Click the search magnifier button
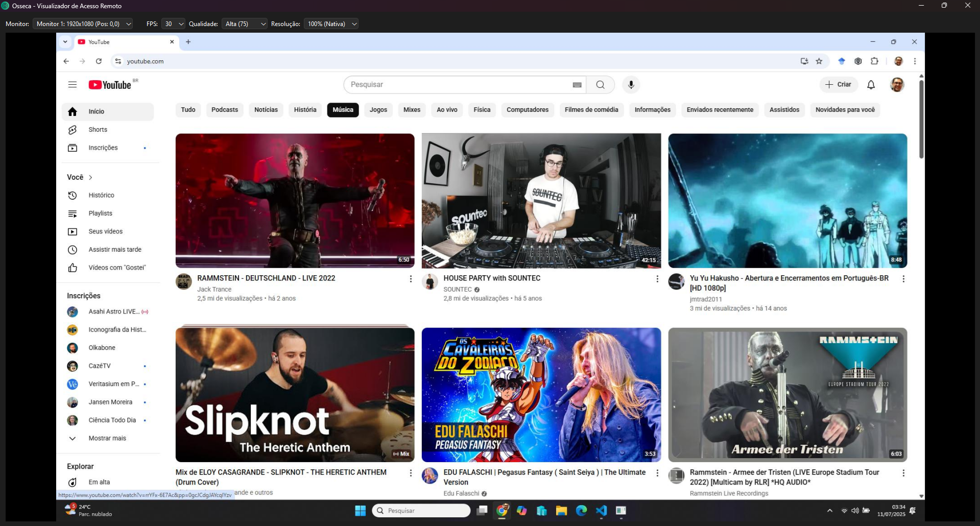The image size is (980, 526). point(600,85)
